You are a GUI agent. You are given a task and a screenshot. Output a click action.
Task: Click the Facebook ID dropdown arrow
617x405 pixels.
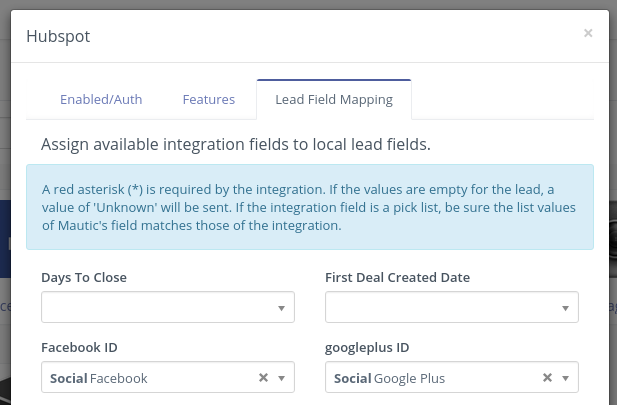(281, 378)
